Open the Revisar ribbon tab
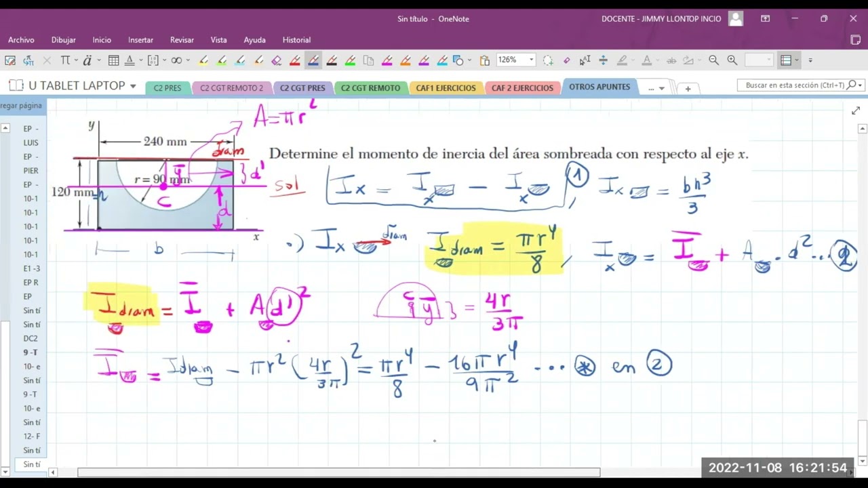Image resolution: width=868 pixels, height=488 pixels. (182, 40)
